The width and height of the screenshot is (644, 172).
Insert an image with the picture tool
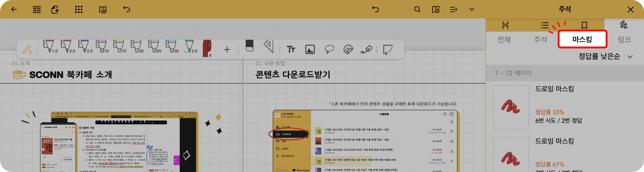(310, 49)
